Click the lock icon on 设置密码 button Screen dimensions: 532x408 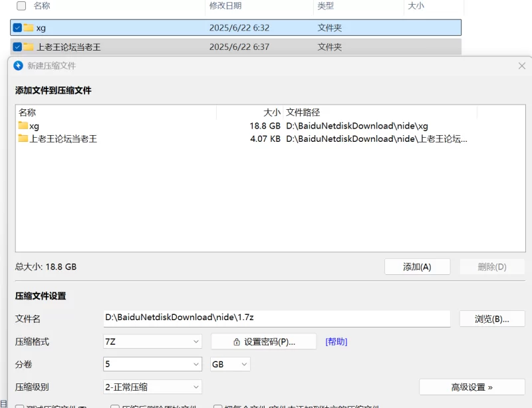[x=236, y=342]
